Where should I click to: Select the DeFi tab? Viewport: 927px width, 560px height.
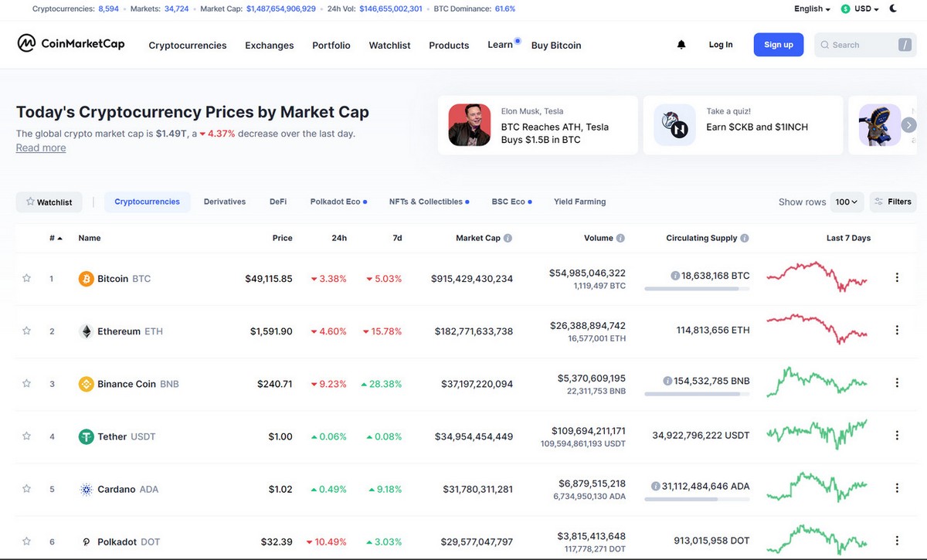278,202
